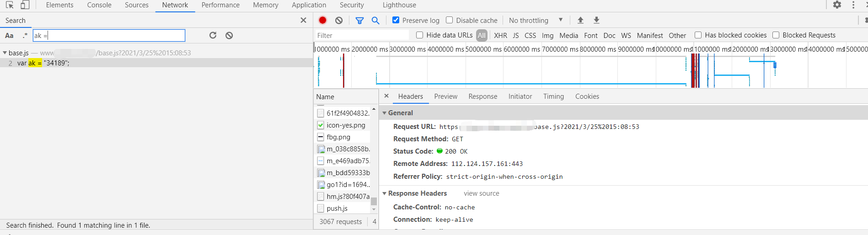Filter requests by Other type
This screenshot has height=235, width=868.
point(677,35)
